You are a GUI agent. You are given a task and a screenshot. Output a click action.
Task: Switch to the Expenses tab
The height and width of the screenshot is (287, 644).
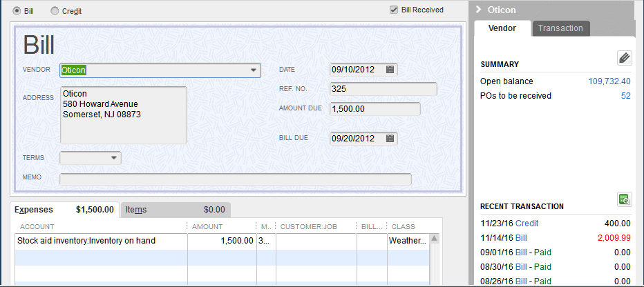pyautogui.click(x=64, y=210)
